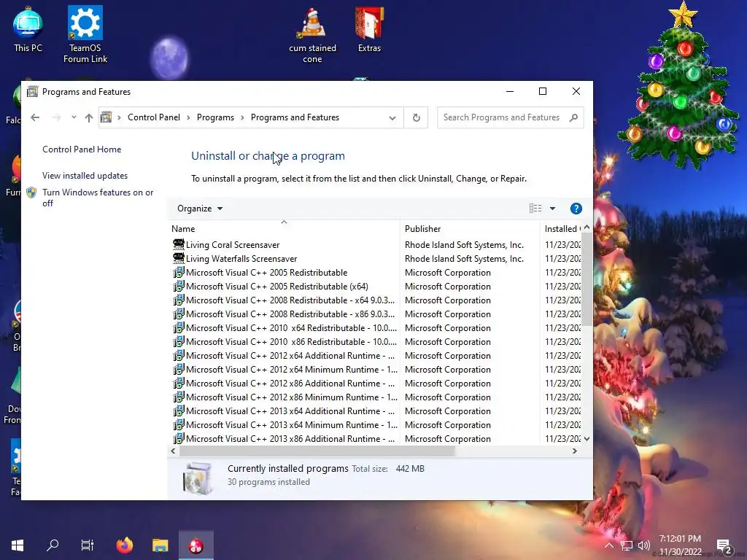Open TeamOS Forum Link desktop shortcut
This screenshot has width=747, height=560.
click(x=85, y=34)
